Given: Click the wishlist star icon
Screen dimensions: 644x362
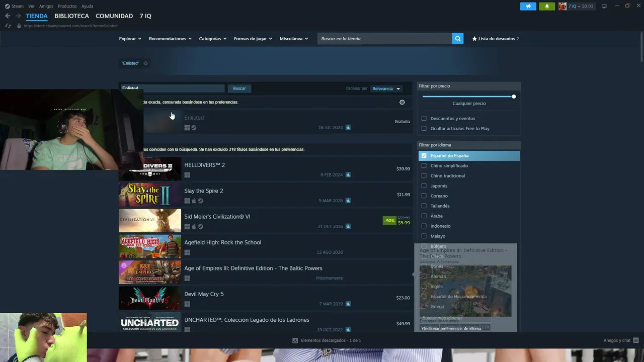Looking at the screenshot, I should [x=474, y=39].
